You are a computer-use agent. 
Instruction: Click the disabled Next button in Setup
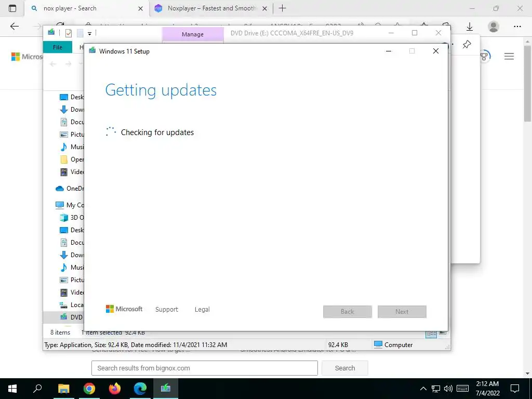[402, 312]
